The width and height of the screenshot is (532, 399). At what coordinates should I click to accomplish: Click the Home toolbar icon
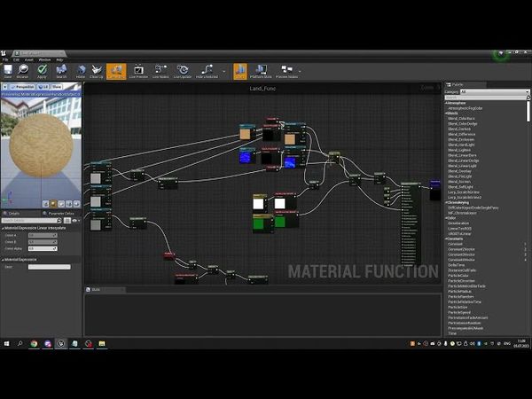[81, 72]
